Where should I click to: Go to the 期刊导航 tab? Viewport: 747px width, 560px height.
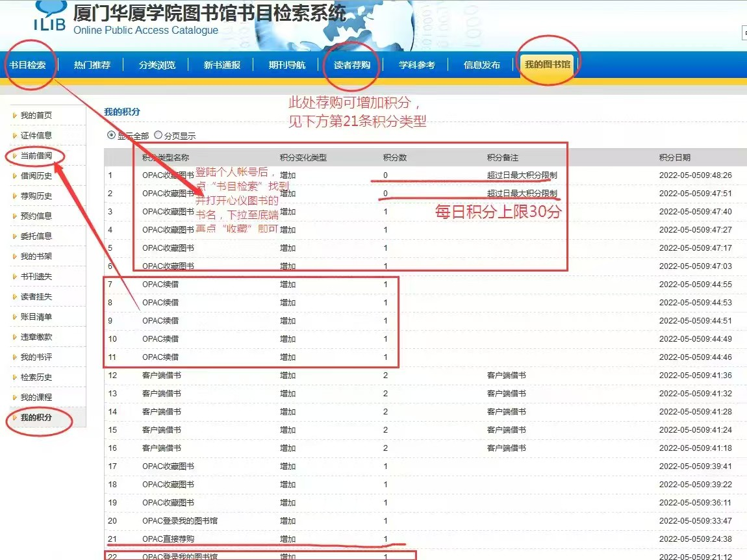click(x=287, y=65)
